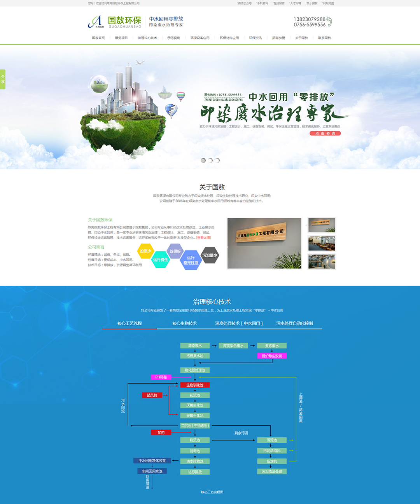This screenshot has height=504, width=420.
Task: Click the 污泥依法处理 flowchart box
Action: coord(272,472)
